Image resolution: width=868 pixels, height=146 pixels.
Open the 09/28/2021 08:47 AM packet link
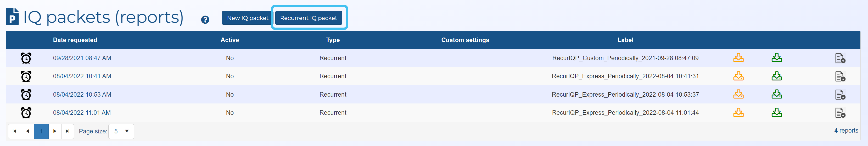[82, 58]
